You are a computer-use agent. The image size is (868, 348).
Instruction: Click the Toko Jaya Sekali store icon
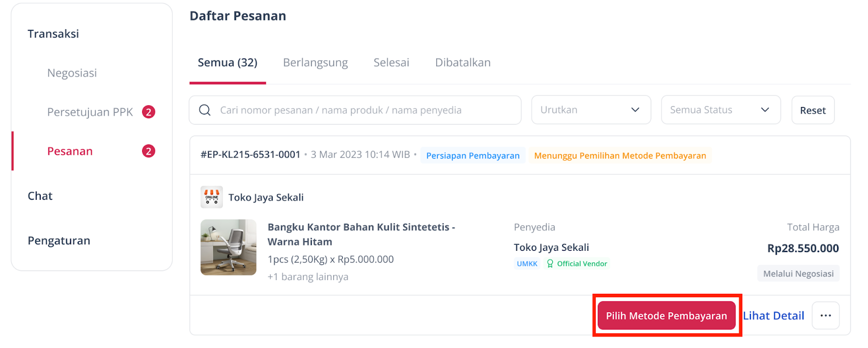[211, 197]
